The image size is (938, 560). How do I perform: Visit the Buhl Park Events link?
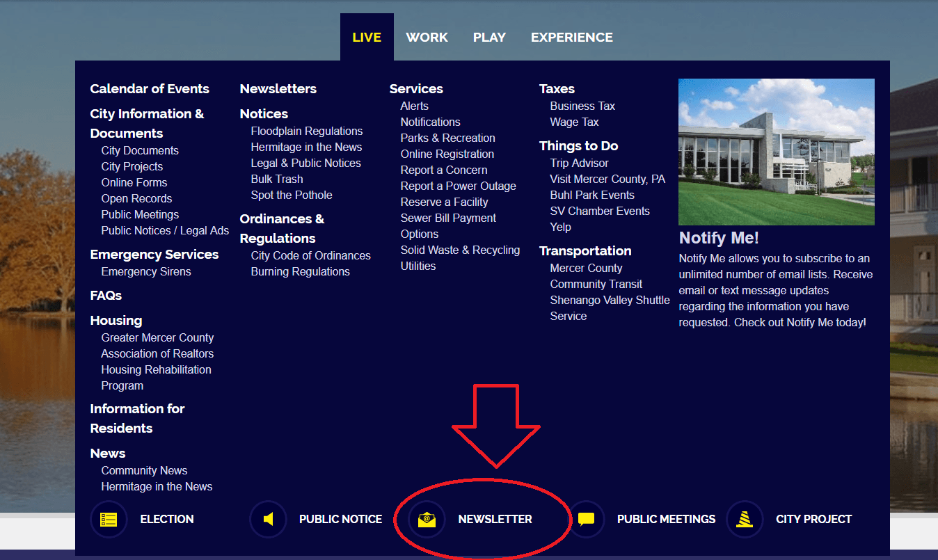click(592, 195)
